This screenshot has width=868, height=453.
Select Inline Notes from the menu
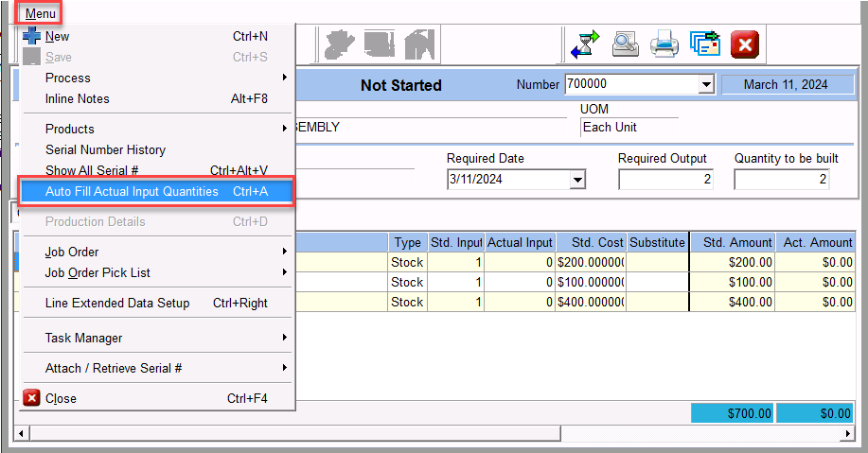(x=78, y=98)
